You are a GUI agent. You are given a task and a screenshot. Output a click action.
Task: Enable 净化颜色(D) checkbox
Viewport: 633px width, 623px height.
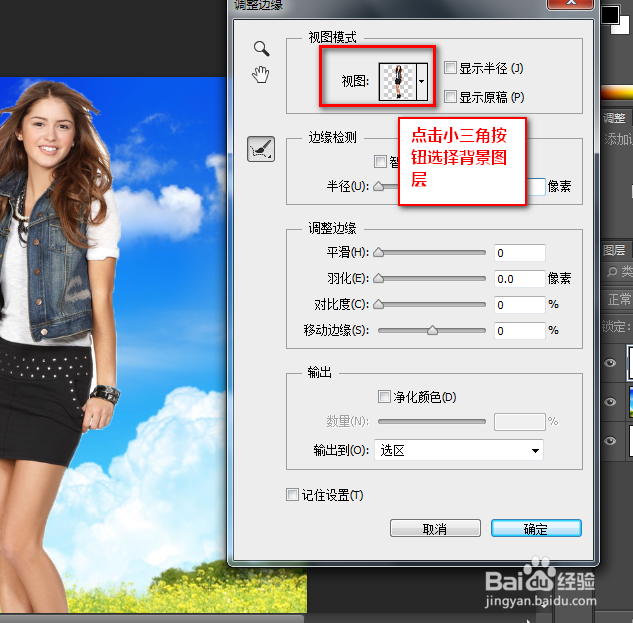click(x=384, y=396)
